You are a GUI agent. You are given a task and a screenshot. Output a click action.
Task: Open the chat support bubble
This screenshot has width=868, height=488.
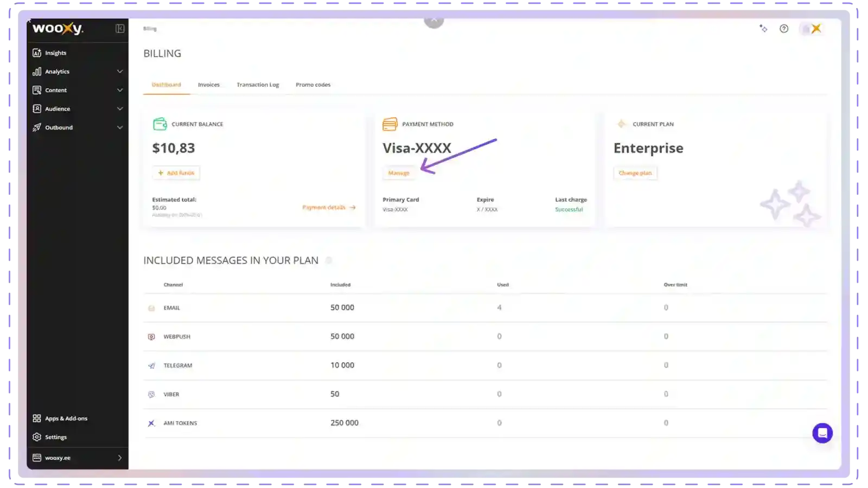(822, 433)
